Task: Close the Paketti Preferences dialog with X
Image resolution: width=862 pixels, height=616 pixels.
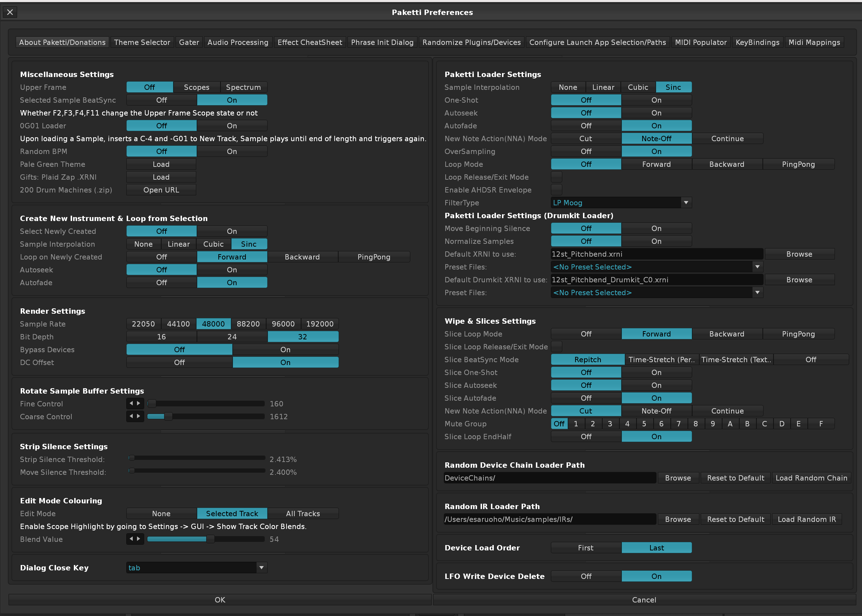Action: pos(10,12)
